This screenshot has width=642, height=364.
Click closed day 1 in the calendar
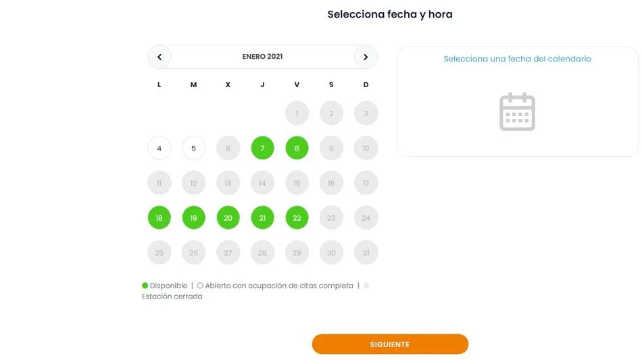click(297, 113)
